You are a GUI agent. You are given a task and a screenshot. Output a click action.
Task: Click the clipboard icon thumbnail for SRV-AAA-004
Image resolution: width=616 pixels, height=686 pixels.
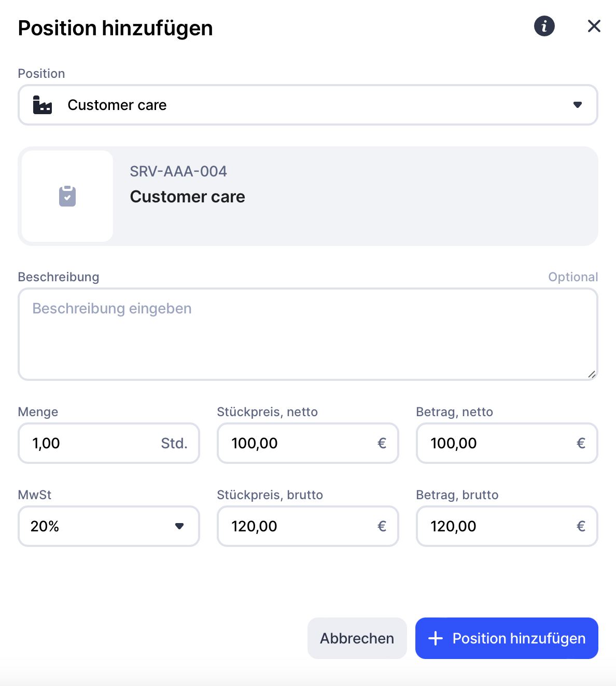click(67, 196)
